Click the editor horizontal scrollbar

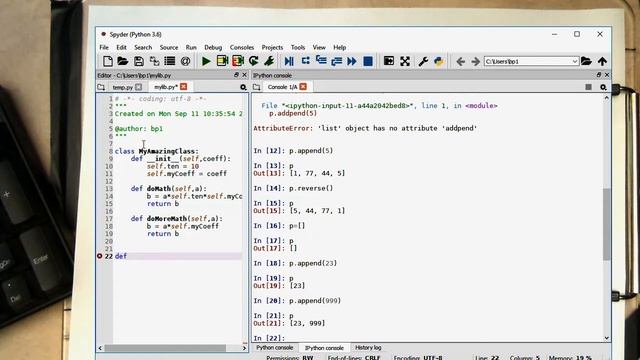point(165,348)
